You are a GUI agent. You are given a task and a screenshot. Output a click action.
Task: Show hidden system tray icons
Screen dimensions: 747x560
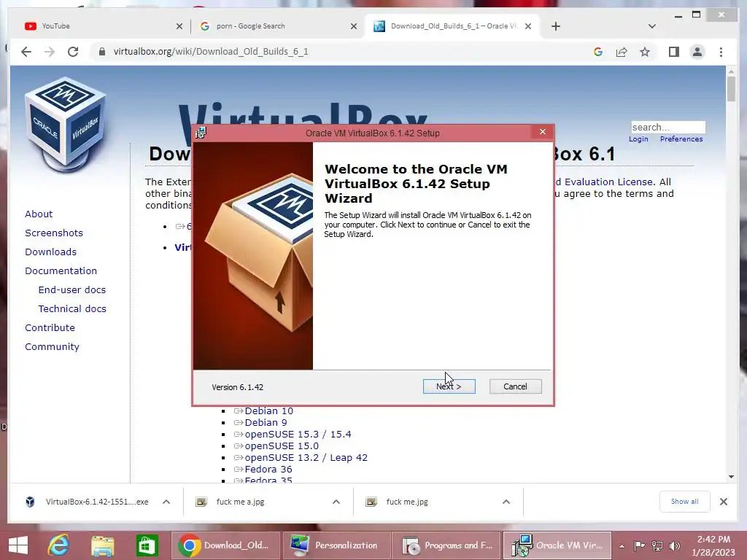click(x=622, y=546)
